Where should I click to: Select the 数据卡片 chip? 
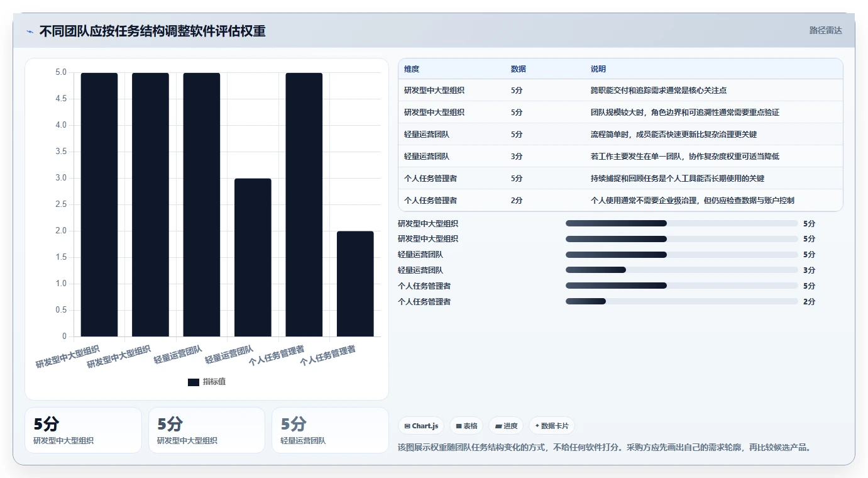[x=552, y=426]
